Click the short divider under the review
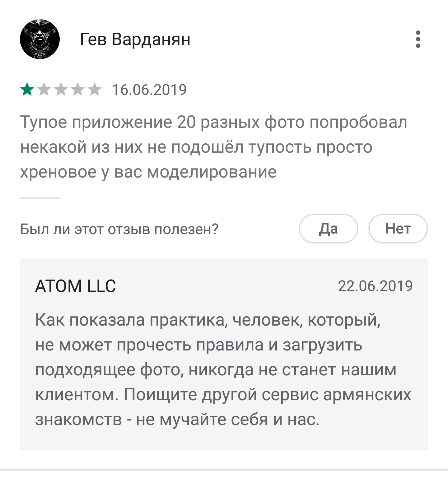This screenshot has height=482, width=448. click(x=40, y=198)
